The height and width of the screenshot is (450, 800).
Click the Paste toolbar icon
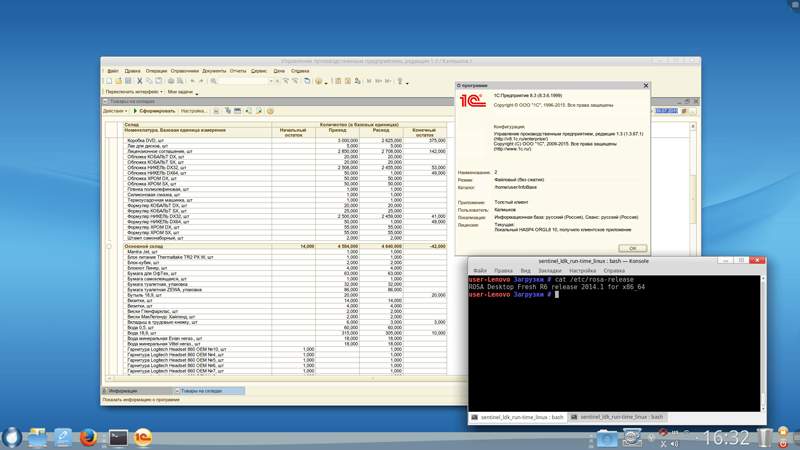(x=159, y=81)
